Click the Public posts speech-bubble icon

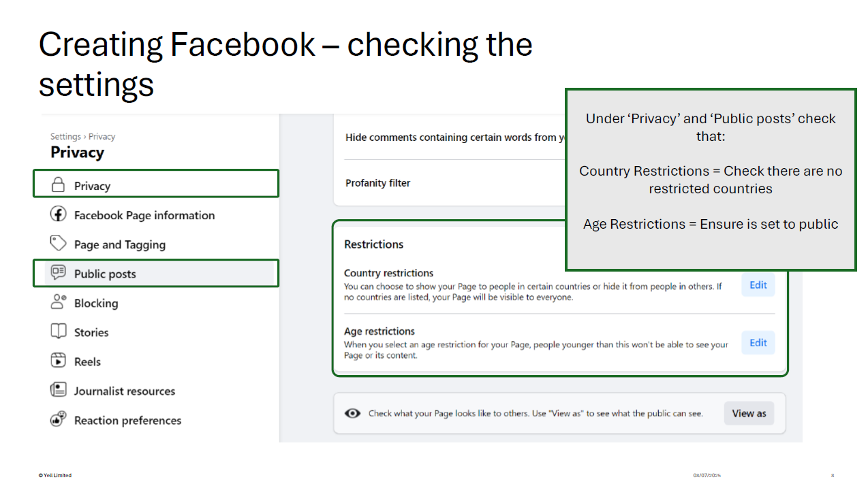59,273
